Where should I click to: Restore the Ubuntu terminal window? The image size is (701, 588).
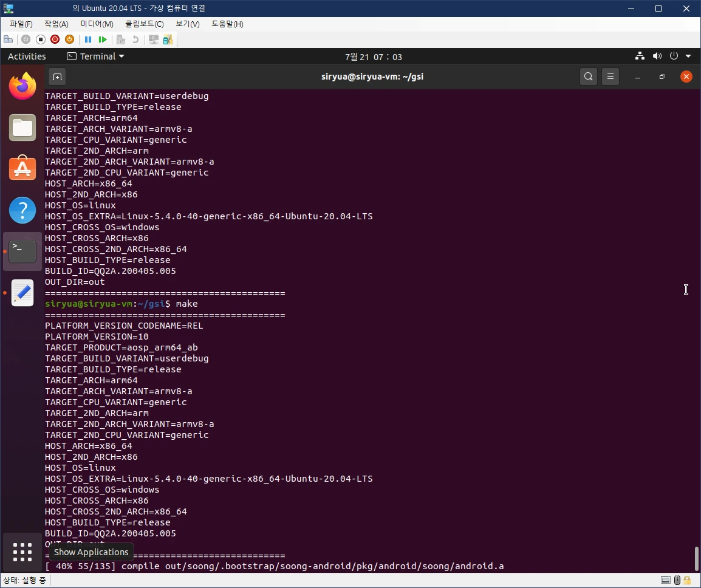tap(662, 77)
